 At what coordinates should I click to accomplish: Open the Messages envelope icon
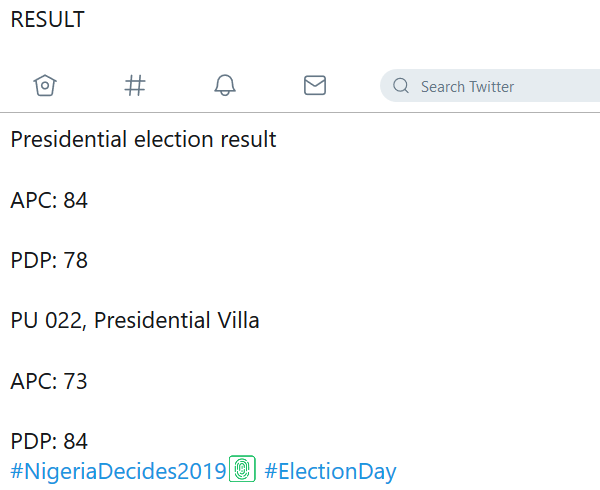315,86
